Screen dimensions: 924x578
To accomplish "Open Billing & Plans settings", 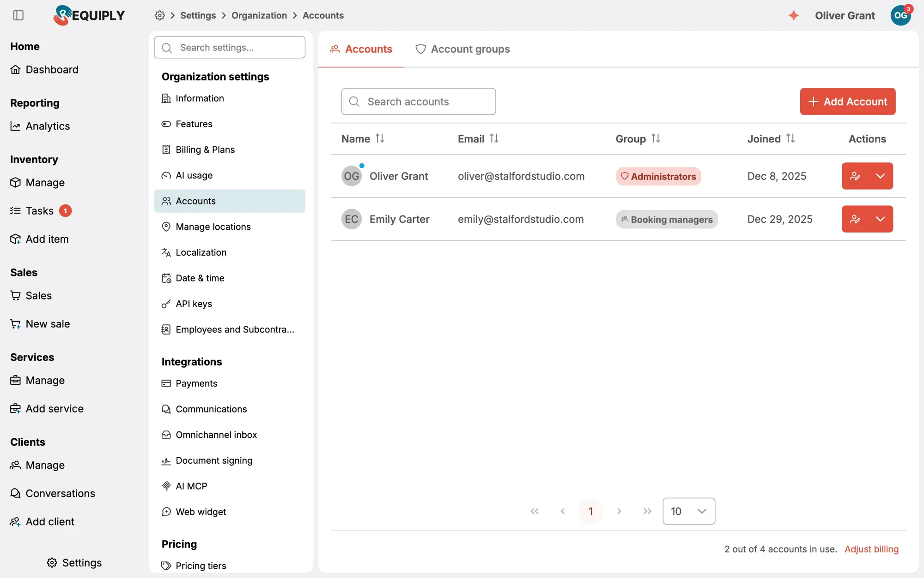I will coord(230,149).
